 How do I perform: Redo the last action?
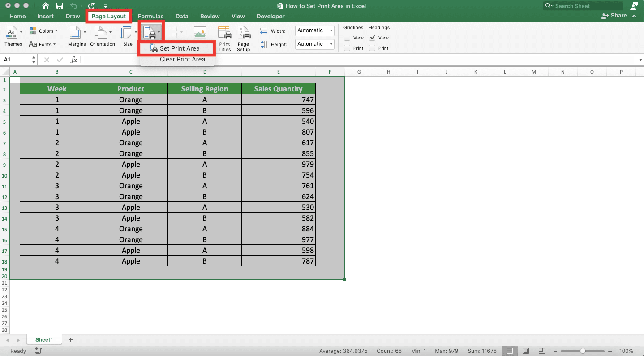point(91,6)
